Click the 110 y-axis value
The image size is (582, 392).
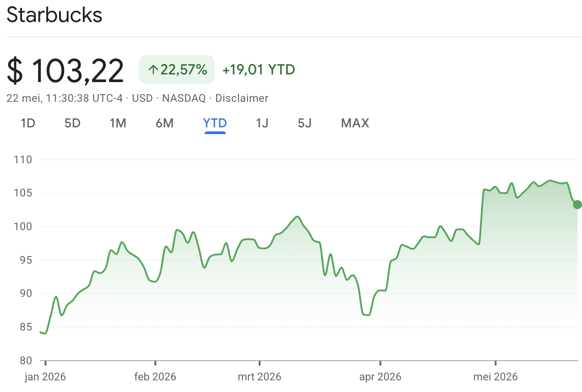23,160
